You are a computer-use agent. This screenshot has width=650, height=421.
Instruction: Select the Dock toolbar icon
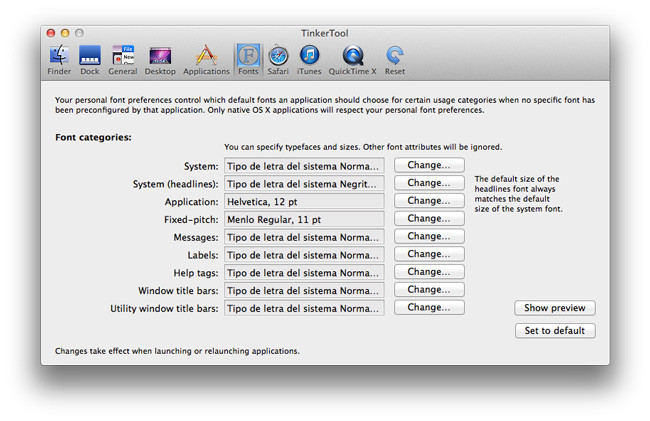(x=90, y=60)
